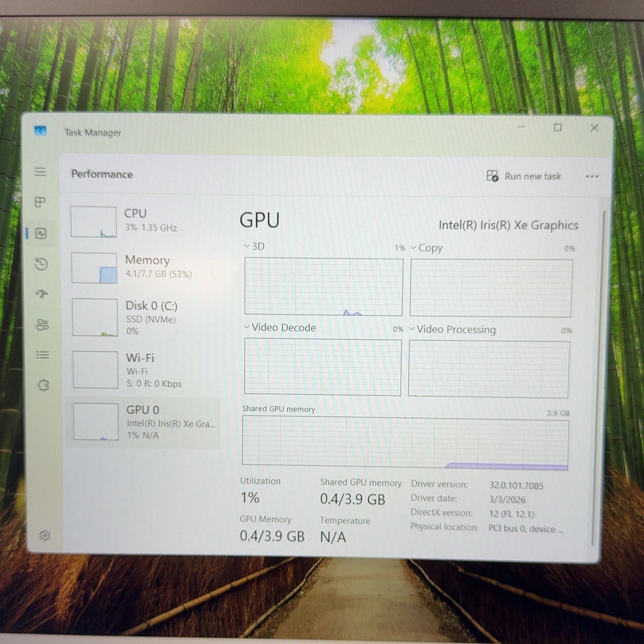Click the Utilization 1% value
Image resolution: width=644 pixels, height=644 pixels.
[250, 497]
